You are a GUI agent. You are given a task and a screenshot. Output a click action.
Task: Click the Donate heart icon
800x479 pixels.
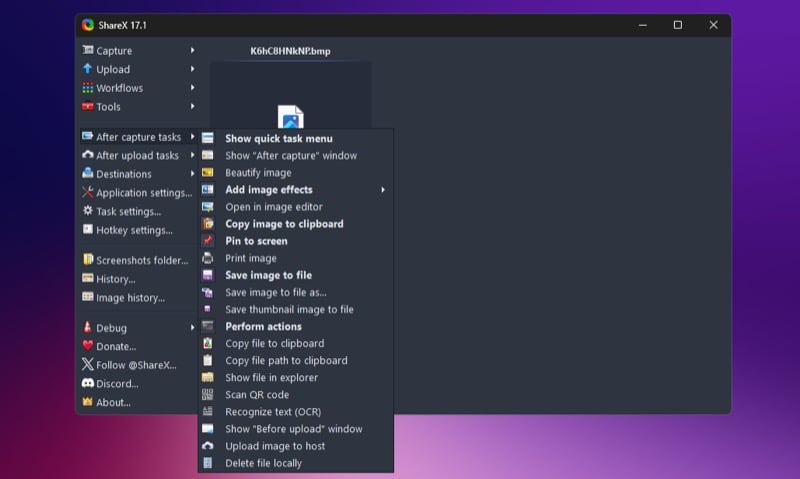click(88, 345)
